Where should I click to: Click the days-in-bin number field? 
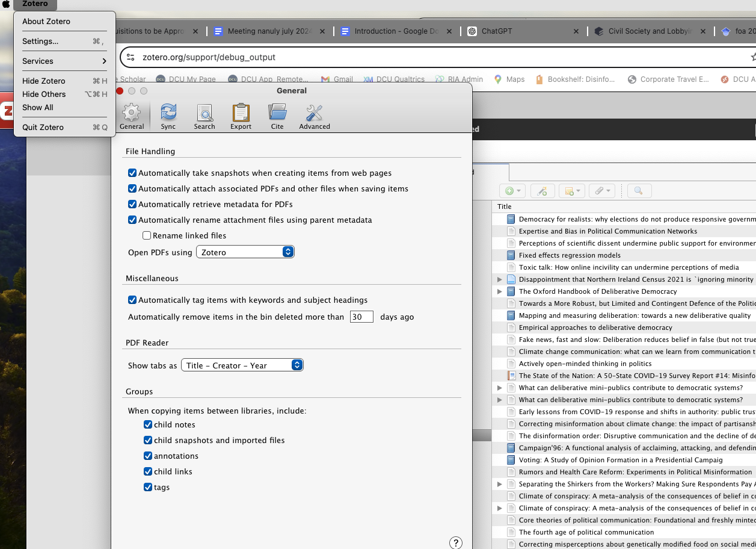361,317
